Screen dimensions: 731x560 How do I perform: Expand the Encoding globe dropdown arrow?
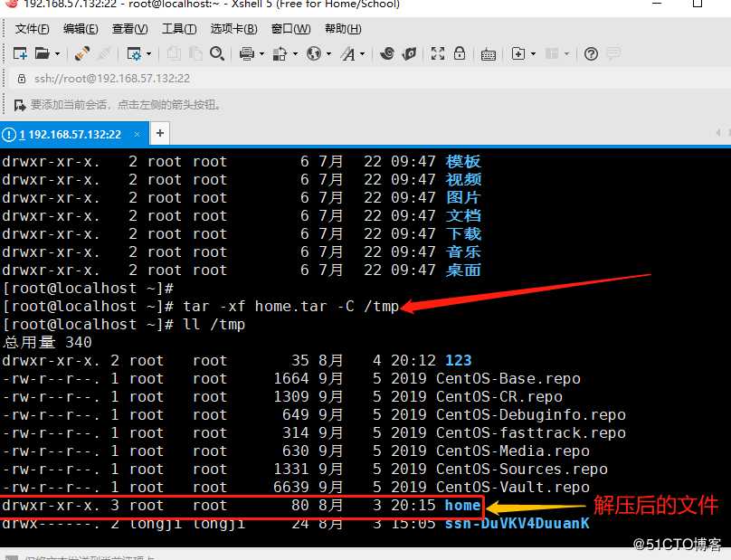click(328, 54)
